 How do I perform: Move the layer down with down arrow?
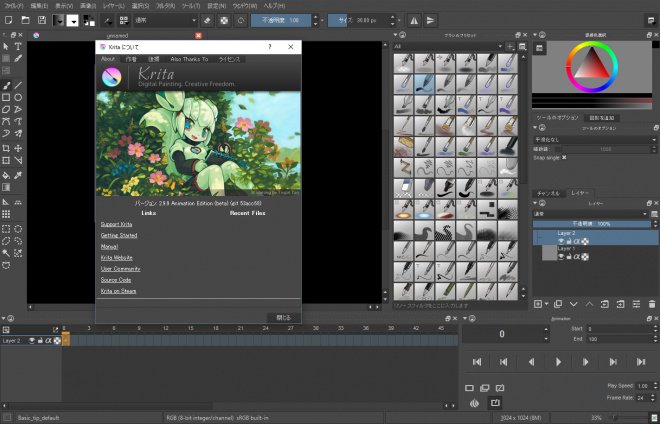pyautogui.click(x=573, y=304)
